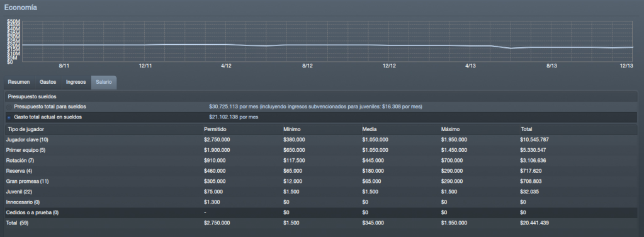
Task: Select the Jugador clave (10) row
Action: 321,139
